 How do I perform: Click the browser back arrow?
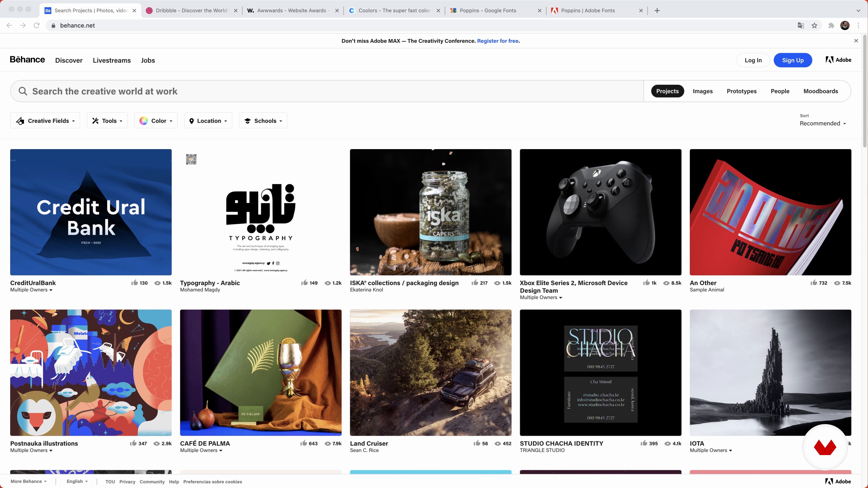tap(9, 26)
